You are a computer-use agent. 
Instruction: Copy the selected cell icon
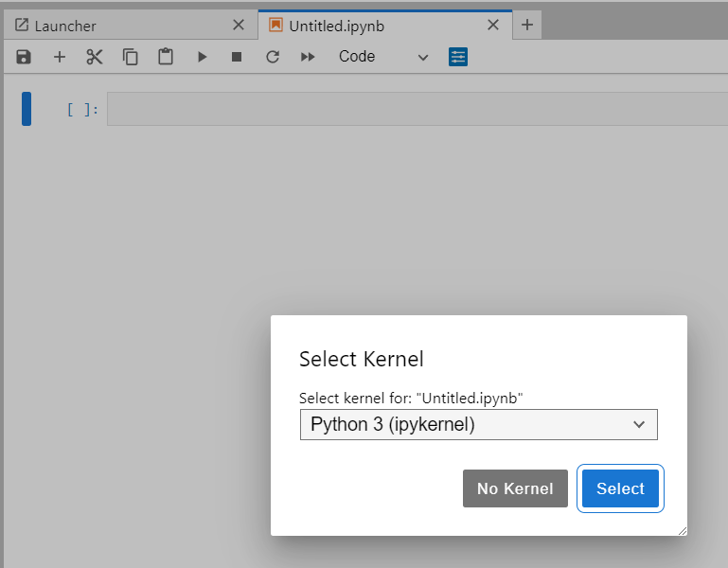(x=131, y=57)
